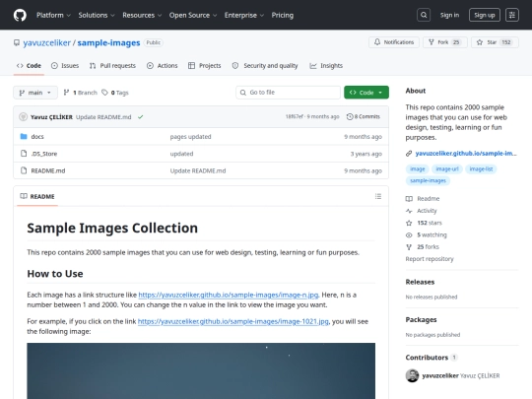Image resolution: width=532 pixels, height=399 pixels.
Task: Click the docs folder icon
Action: click(24, 136)
